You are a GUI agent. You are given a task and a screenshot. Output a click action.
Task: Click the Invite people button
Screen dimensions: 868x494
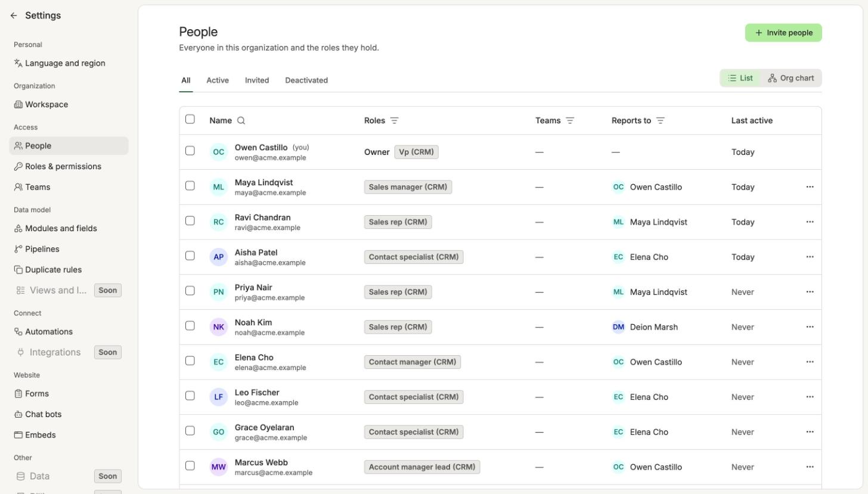point(783,33)
